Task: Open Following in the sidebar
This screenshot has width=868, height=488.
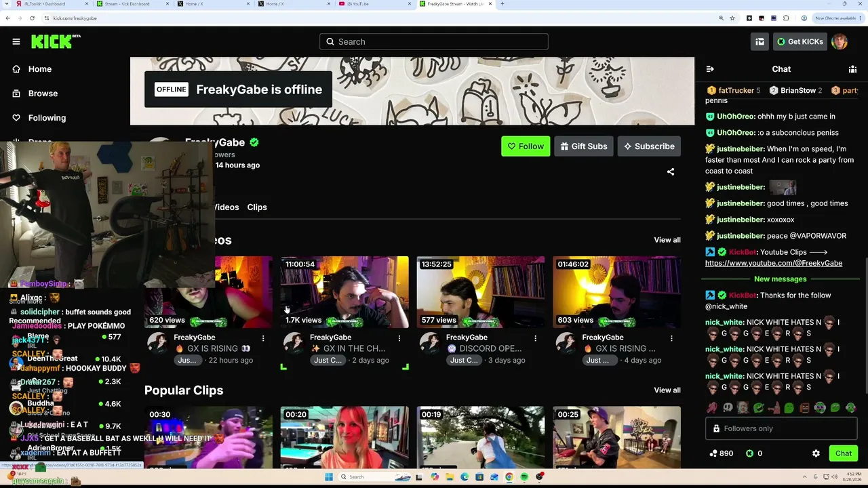Action: tap(47, 118)
